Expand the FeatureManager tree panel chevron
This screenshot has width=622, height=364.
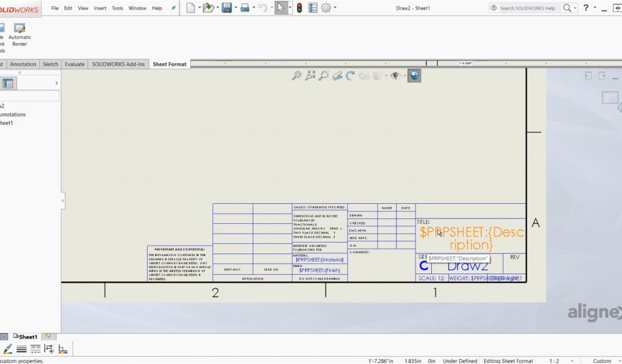(55, 83)
